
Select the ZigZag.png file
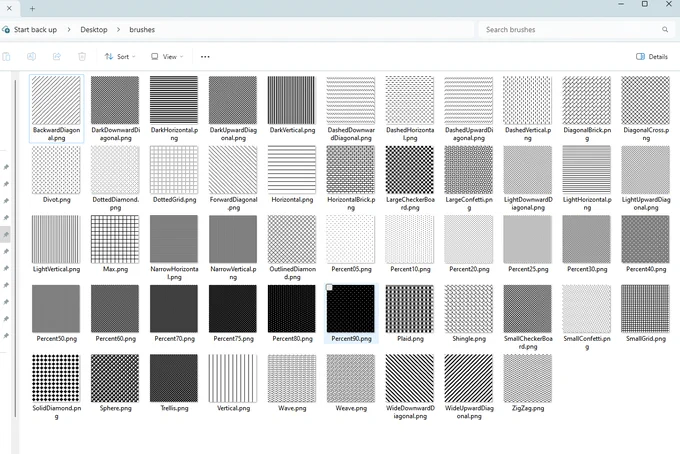(x=528, y=383)
